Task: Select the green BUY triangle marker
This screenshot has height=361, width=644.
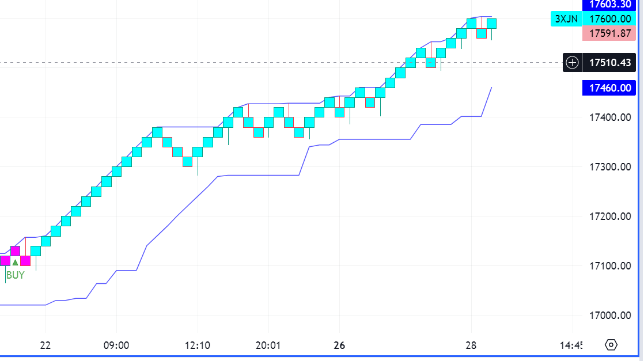Action: pos(14,264)
